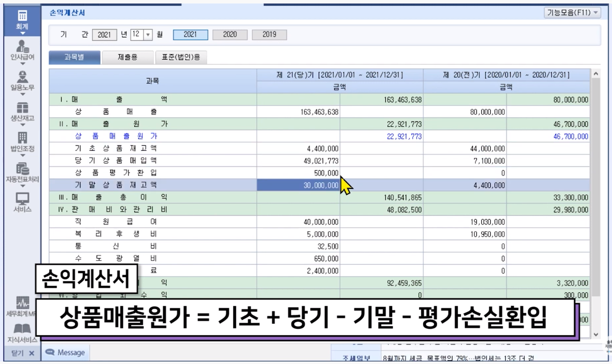Image resolution: width=612 pixels, height=364 pixels.
Task: Click the 2019 year button
Action: point(269,35)
